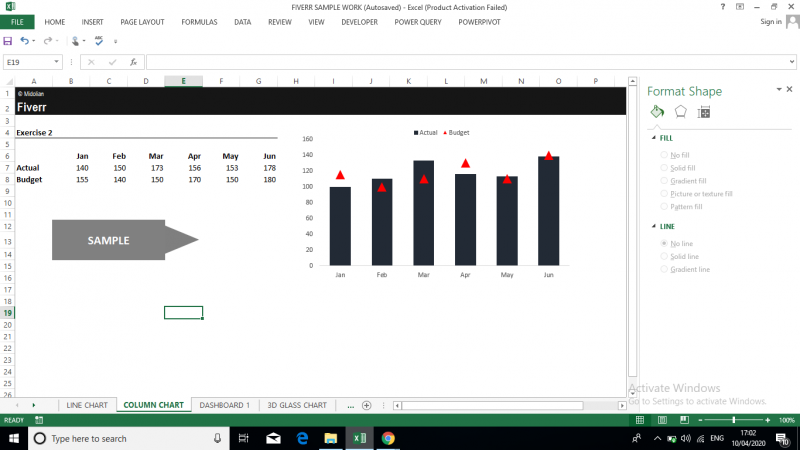Click the Cancel X icon in formula bar
Image resolution: width=800 pixels, height=450 pixels.
[91, 62]
